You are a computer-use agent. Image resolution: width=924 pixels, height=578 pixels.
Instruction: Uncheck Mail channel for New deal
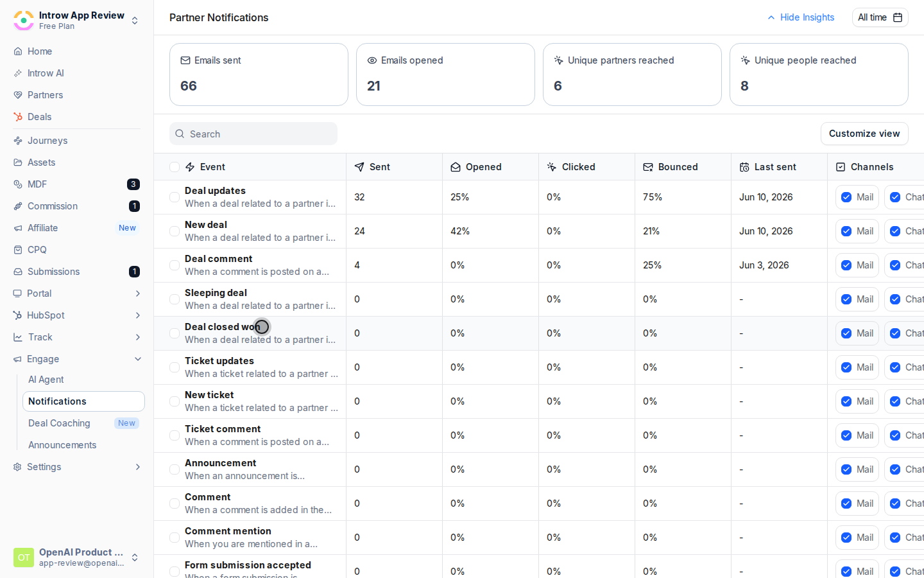[846, 231]
